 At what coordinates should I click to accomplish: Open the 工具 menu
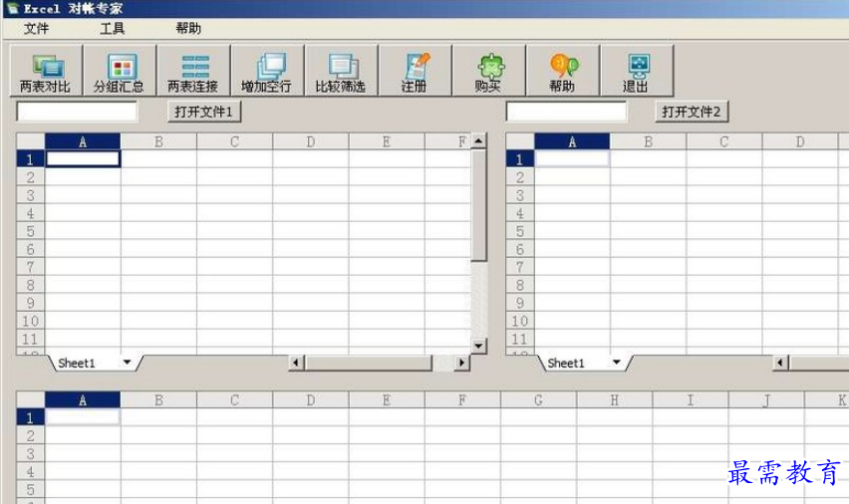[113, 29]
